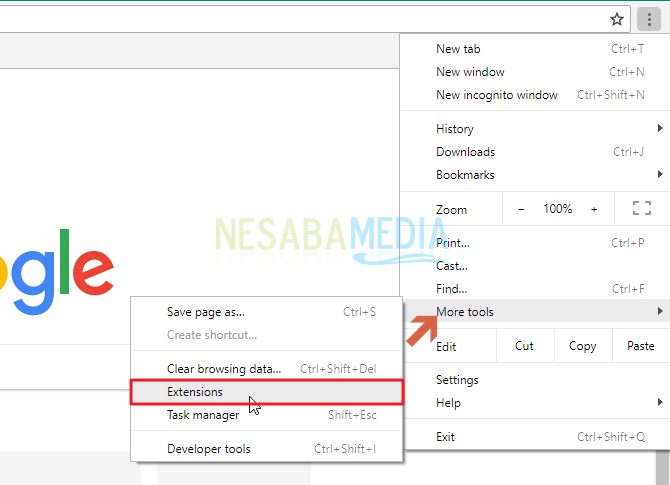This screenshot has height=485, width=670.
Task: Open Task manager from submenu
Action: (267, 415)
